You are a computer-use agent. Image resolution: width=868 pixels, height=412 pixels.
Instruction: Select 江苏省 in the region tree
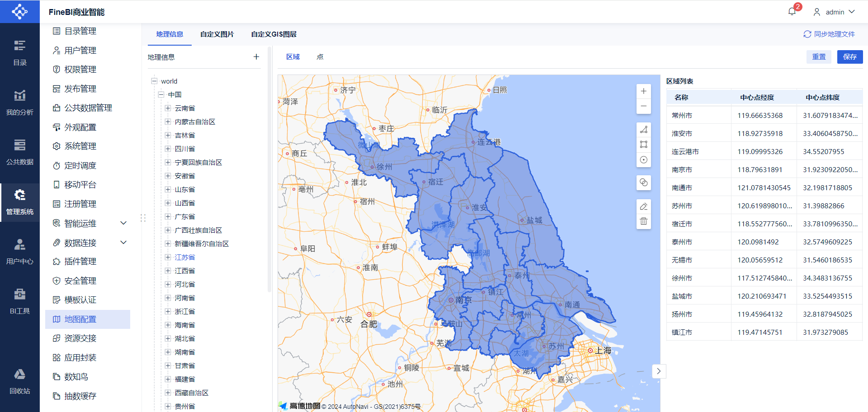tap(185, 257)
